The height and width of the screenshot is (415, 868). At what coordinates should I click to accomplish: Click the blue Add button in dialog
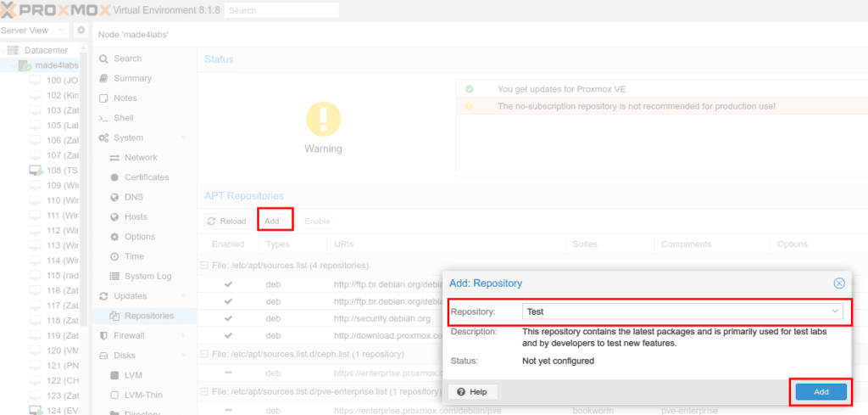pos(821,392)
